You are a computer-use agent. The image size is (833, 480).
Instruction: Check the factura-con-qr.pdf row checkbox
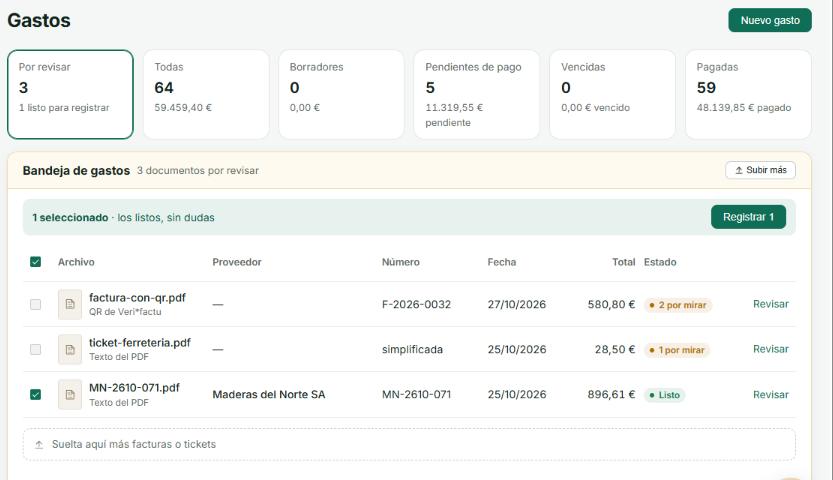[36, 304]
